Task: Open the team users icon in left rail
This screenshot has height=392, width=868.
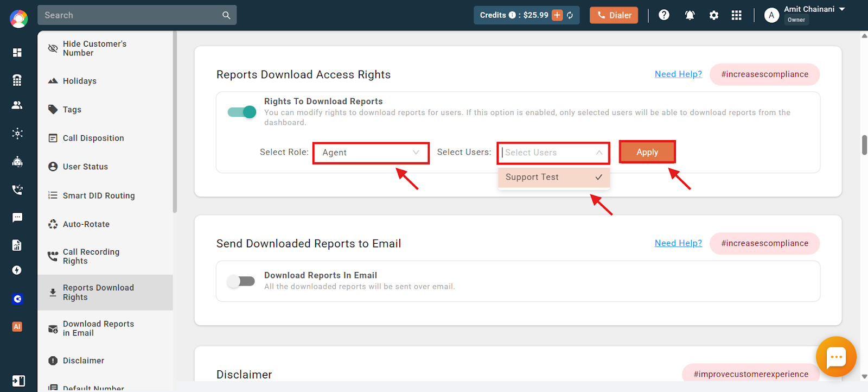Action: tap(17, 105)
